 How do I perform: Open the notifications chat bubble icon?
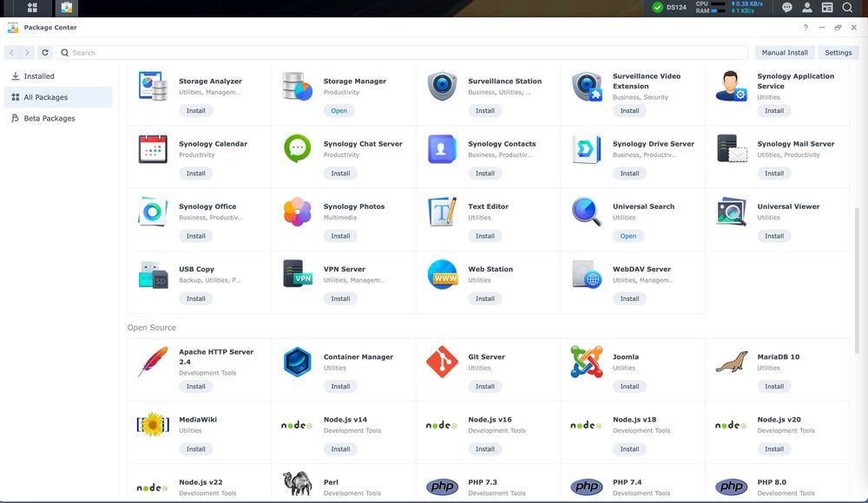click(x=786, y=7)
